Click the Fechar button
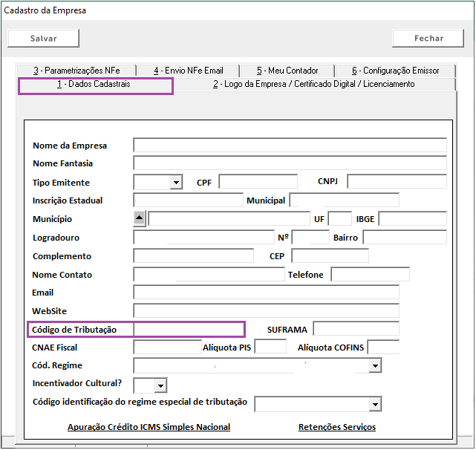Image resolution: width=476 pixels, height=450 pixels. [428, 39]
